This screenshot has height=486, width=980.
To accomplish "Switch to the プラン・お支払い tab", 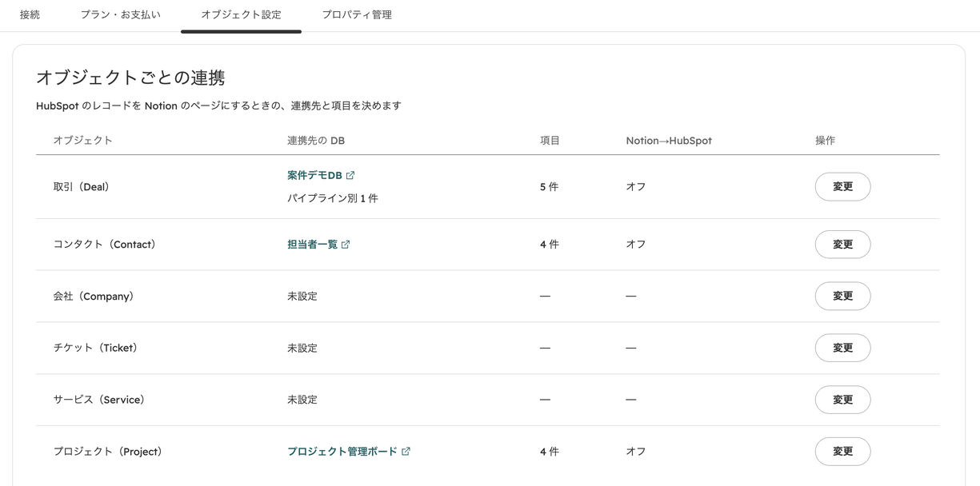I will (120, 14).
